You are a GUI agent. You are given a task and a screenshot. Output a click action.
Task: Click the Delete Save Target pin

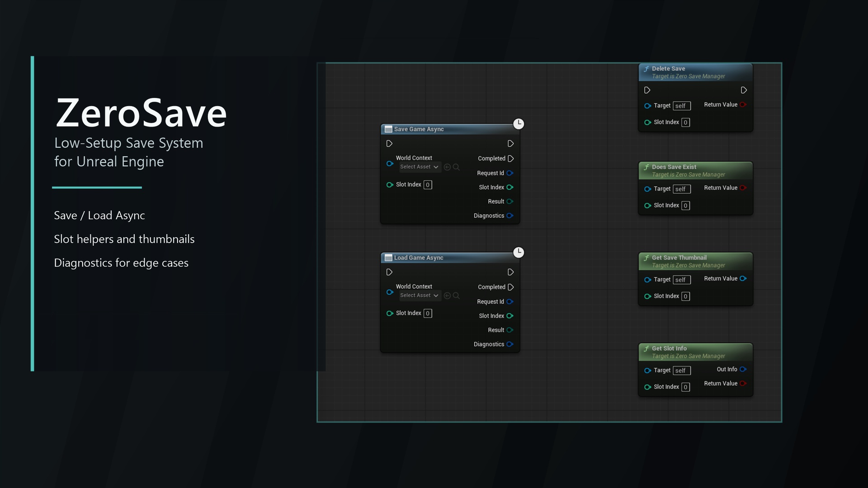647,106
